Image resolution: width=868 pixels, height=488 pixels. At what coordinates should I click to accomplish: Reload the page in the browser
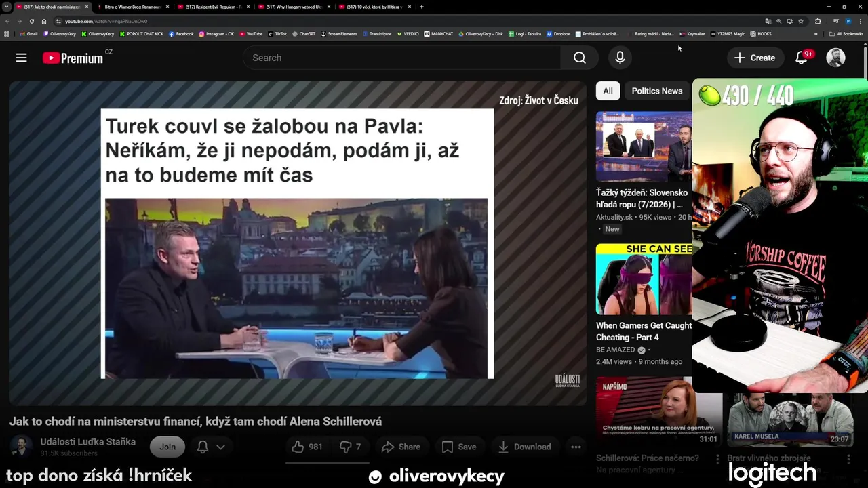31,21
